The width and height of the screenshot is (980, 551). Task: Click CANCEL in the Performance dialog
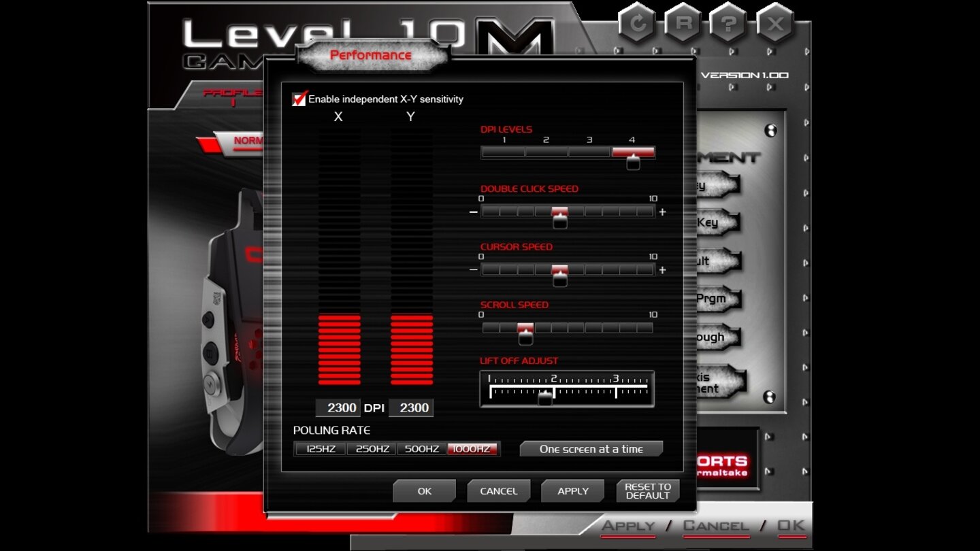pos(498,491)
